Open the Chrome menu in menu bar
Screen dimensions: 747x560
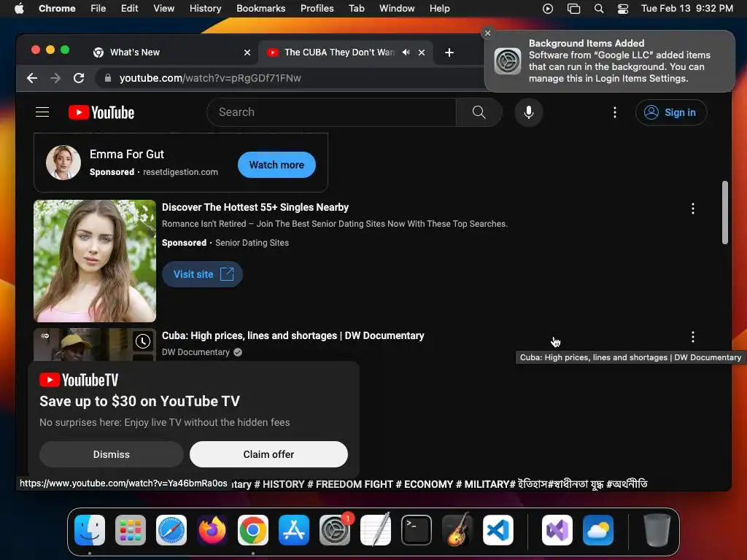57,9
